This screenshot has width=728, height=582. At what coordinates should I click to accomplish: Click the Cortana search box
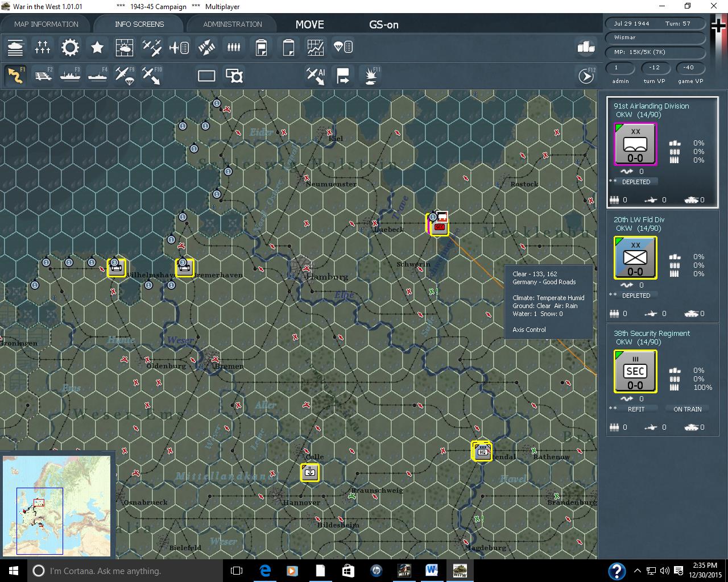pyautogui.click(x=124, y=571)
